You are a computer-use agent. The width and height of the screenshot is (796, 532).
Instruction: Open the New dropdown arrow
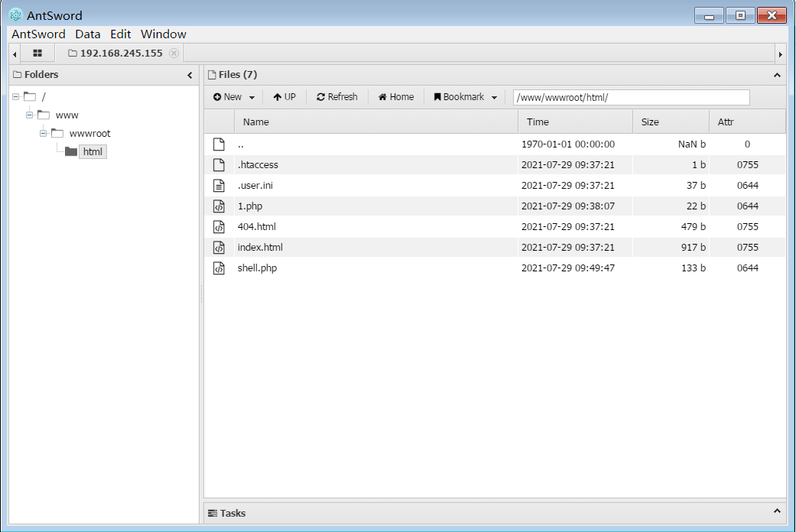(252, 98)
